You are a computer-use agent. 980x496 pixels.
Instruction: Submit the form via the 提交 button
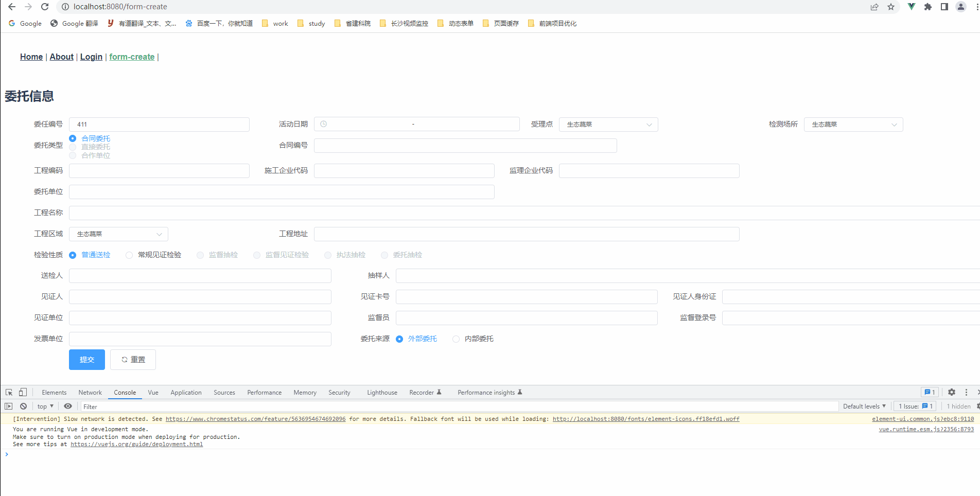click(x=86, y=359)
